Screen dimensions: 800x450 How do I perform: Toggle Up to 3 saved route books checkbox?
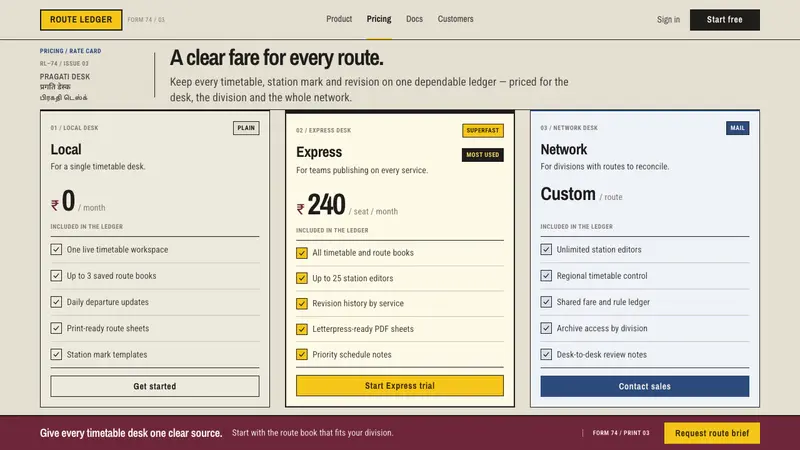(x=56, y=276)
